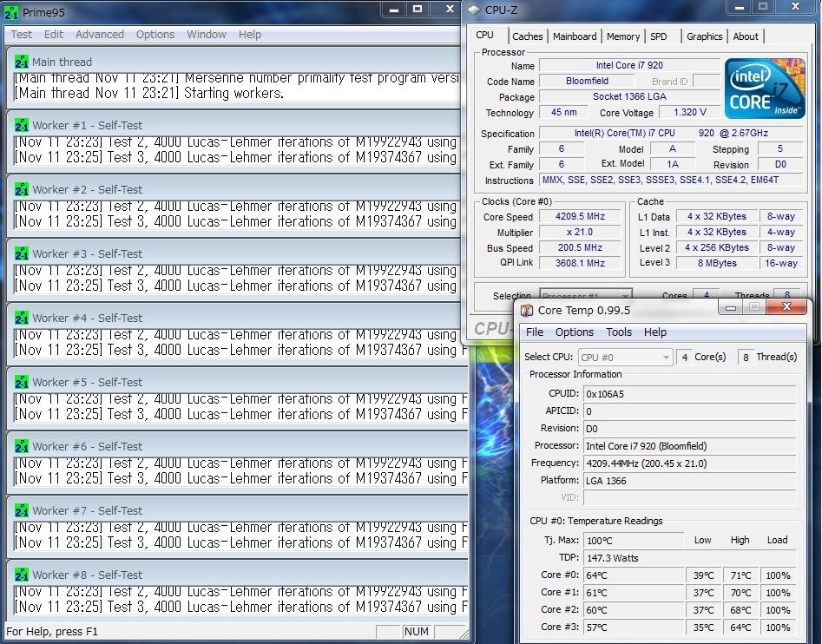822x644 pixels.
Task: Click the VID field in Core Temp
Action: pyautogui.click(x=688, y=497)
